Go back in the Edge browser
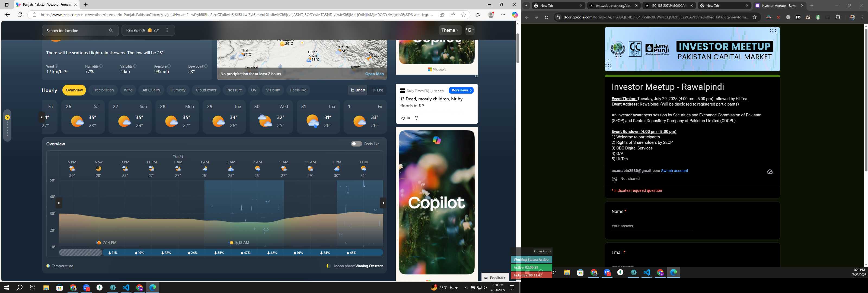The image size is (868, 293). pyautogui.click(x=7, y=14)
